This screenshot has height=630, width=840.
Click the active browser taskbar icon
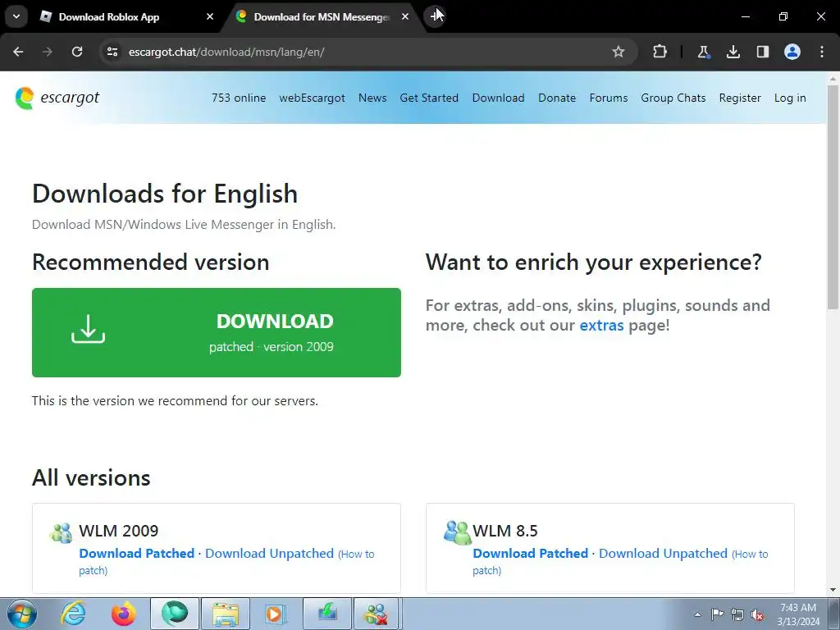pos(175,614)
